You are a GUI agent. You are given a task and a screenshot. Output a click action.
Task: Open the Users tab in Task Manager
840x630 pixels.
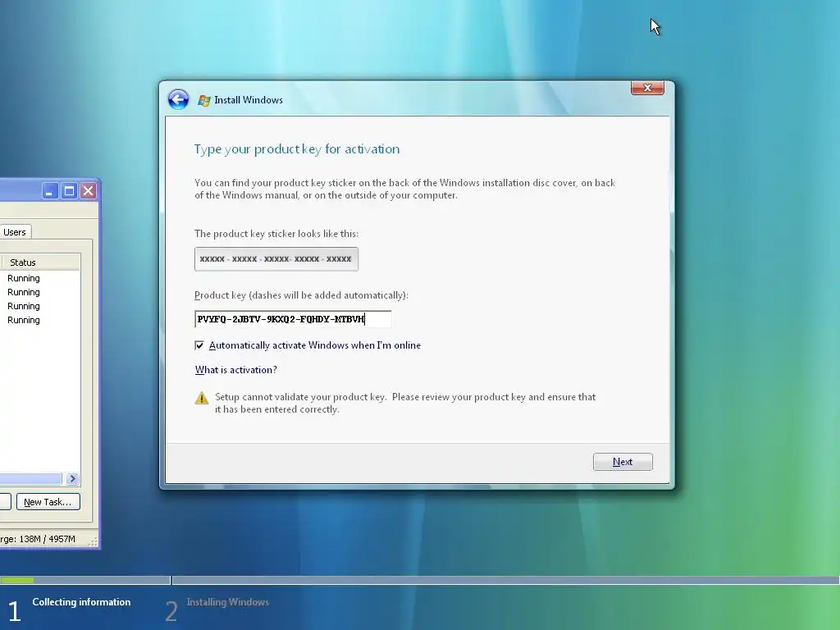point(15,232)
